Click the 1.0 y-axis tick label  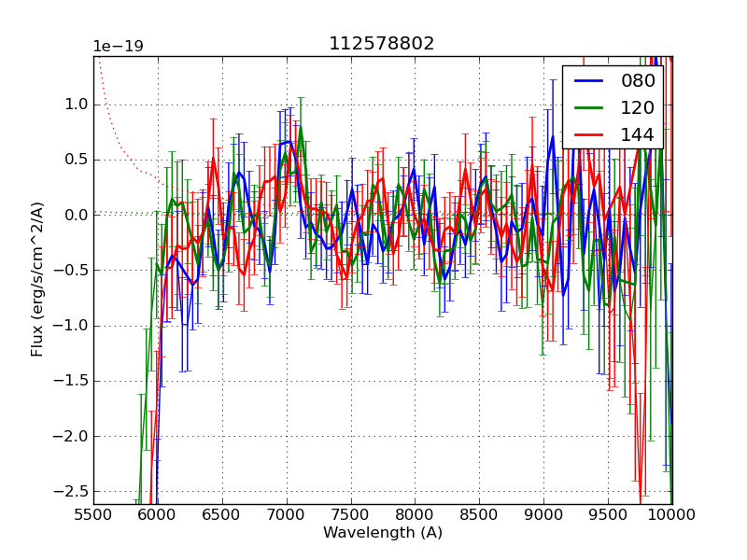pyautogui.click(x=75, y=105)
